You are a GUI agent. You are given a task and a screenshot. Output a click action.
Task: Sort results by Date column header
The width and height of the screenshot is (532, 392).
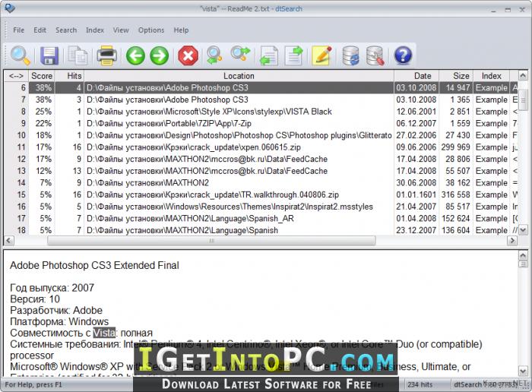point(416,76)
